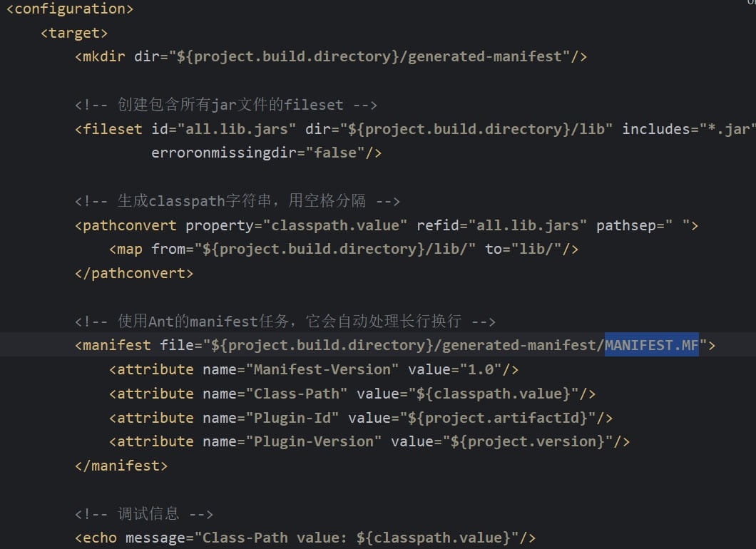Click the comment mentioning Ant的manifest任务
Viewport: 756px width, 549px height.
point(285,321)
